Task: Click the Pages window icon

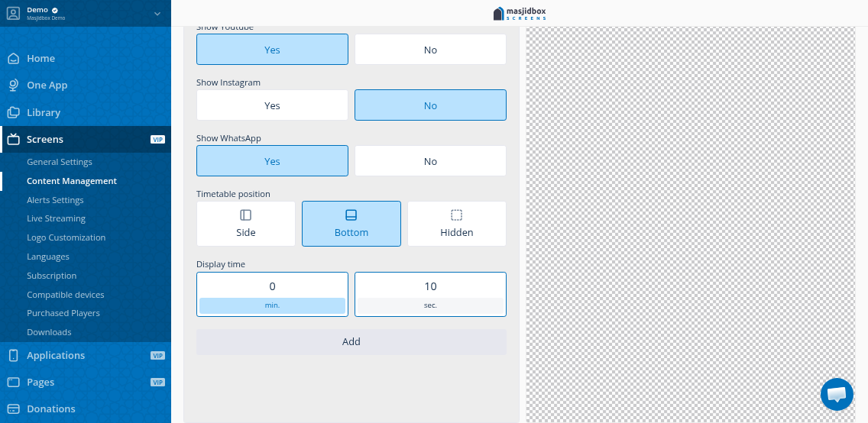Action: pos(13,382)
